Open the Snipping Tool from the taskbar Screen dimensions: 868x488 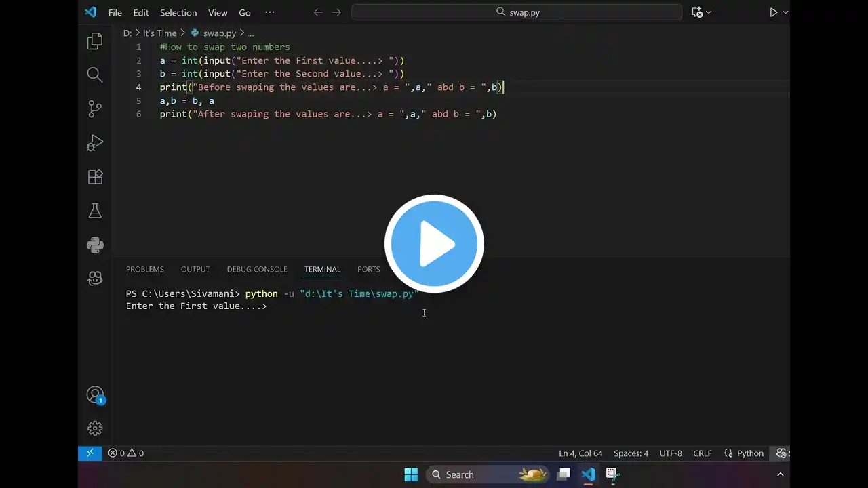[x=612, y=474]
